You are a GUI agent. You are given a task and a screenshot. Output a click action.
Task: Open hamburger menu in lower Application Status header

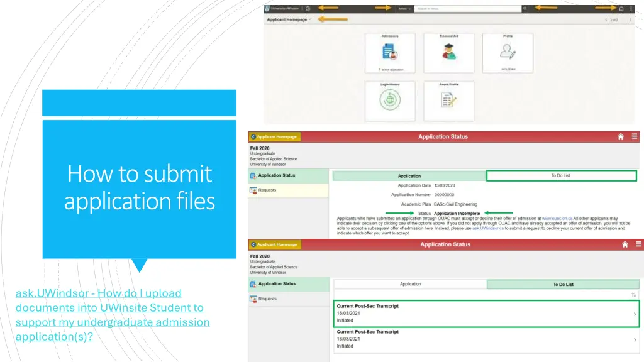635,244
